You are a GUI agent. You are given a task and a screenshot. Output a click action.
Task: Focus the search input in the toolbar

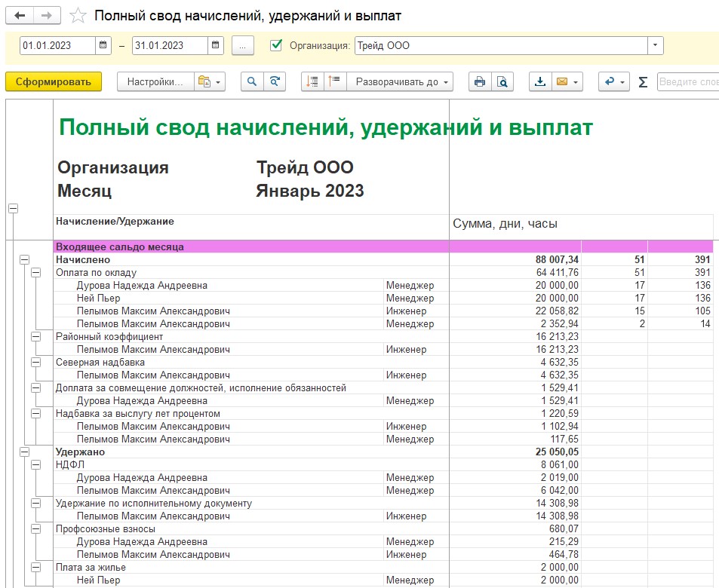(x=688, y=82)
